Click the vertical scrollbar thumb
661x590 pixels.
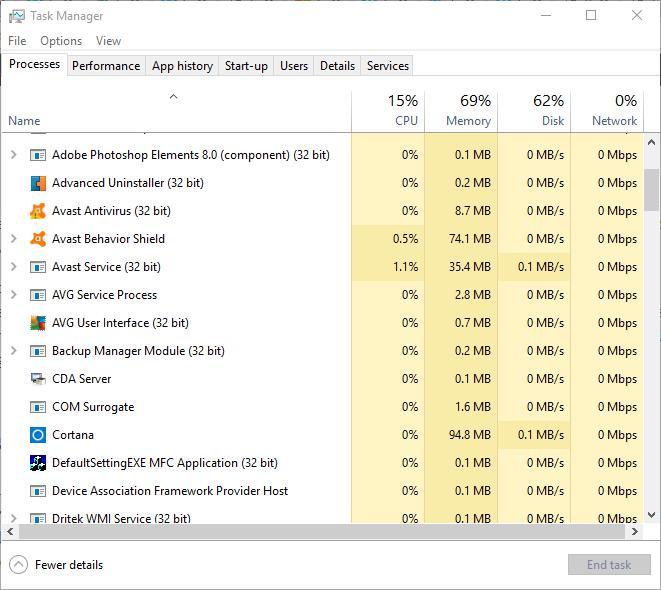[x=652, y=190]
